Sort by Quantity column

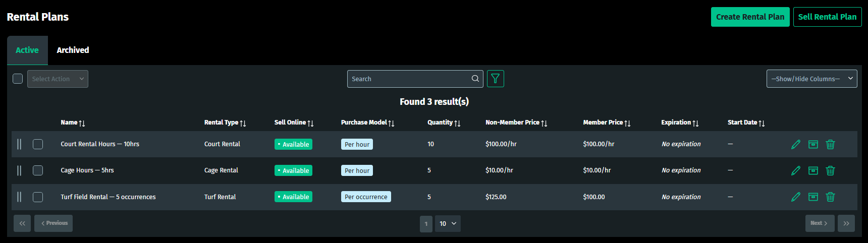457,123
